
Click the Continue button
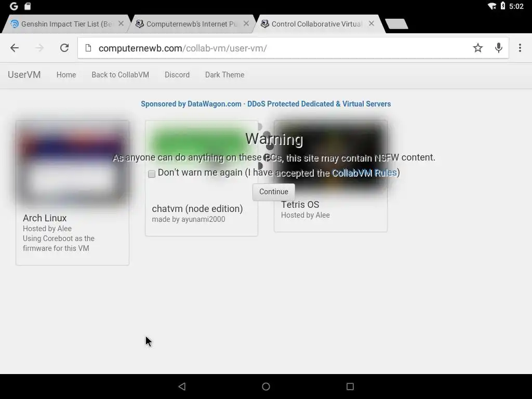273,192
